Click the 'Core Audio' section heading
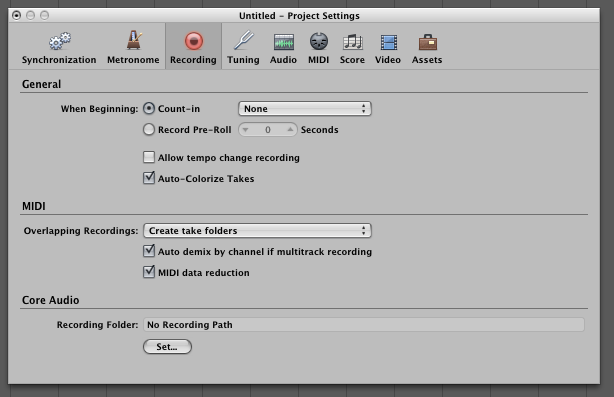The height and width of the screenshot is (397, 614). click(x=51, y=300)
